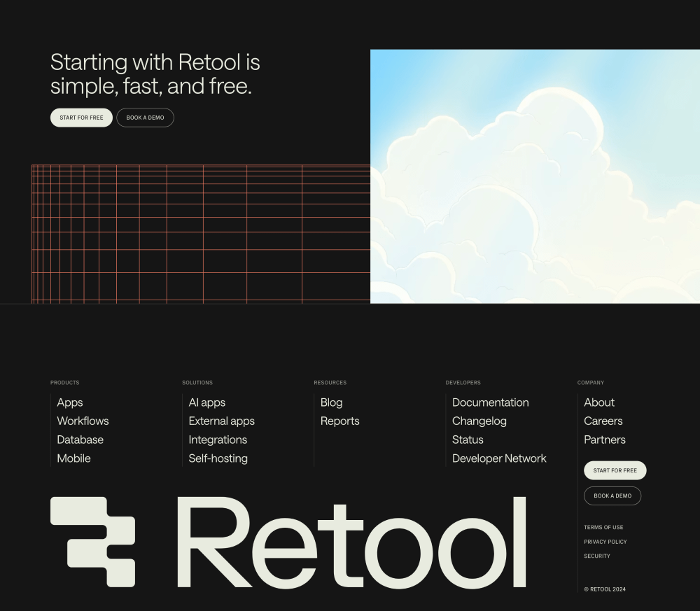Open the Mobile product link
This screenshot has width=700, height=611.
pyautogui.click(x=73, y=458)
